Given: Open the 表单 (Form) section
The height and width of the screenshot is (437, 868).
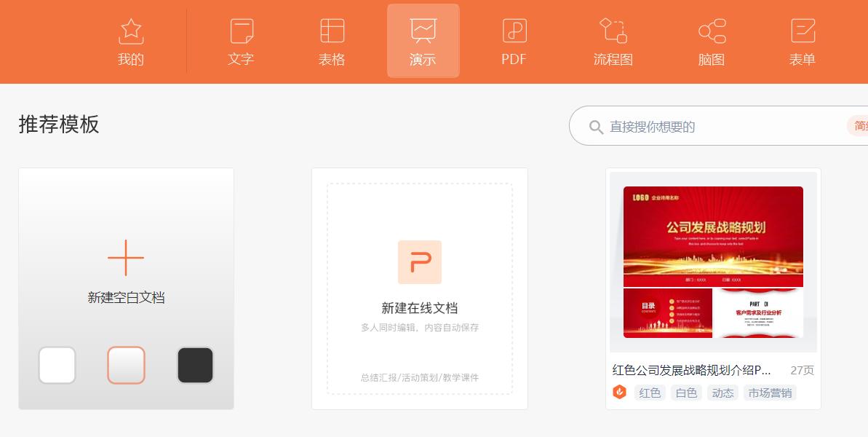Looking at the screenshot, I should 802,40.
